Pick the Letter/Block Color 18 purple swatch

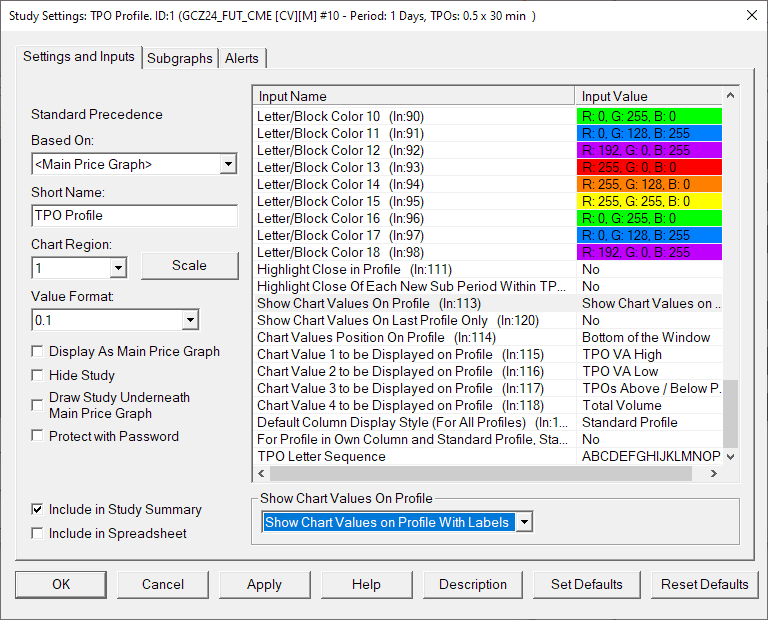(x=649, y=252)
